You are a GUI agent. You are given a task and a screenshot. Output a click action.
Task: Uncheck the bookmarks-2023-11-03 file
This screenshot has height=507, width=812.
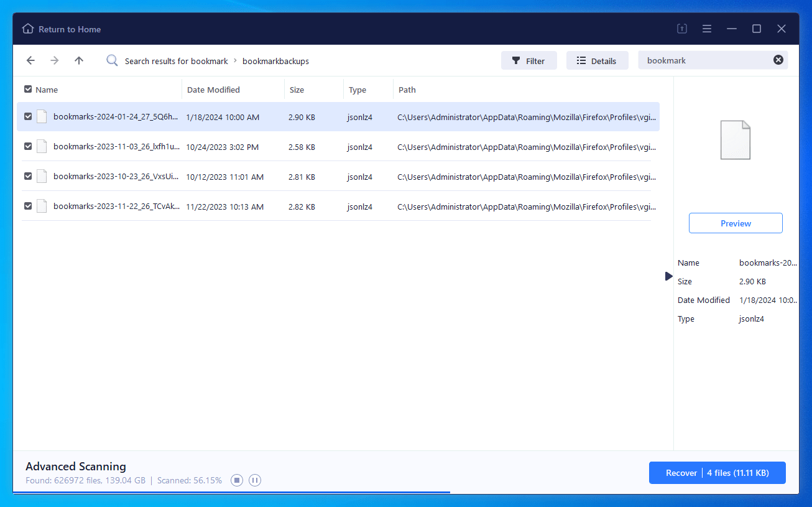pyautogui.click(x=27, y=146)
